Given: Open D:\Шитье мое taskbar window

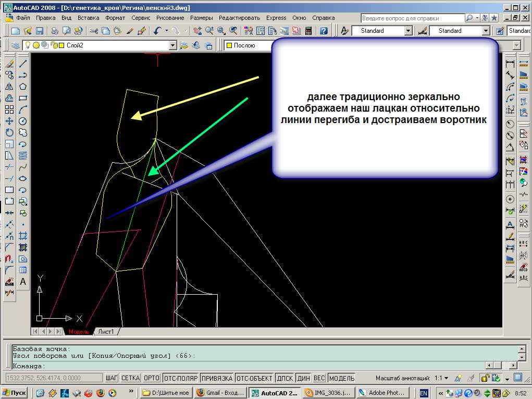Looking at the screenshot, I should [166, 393].
